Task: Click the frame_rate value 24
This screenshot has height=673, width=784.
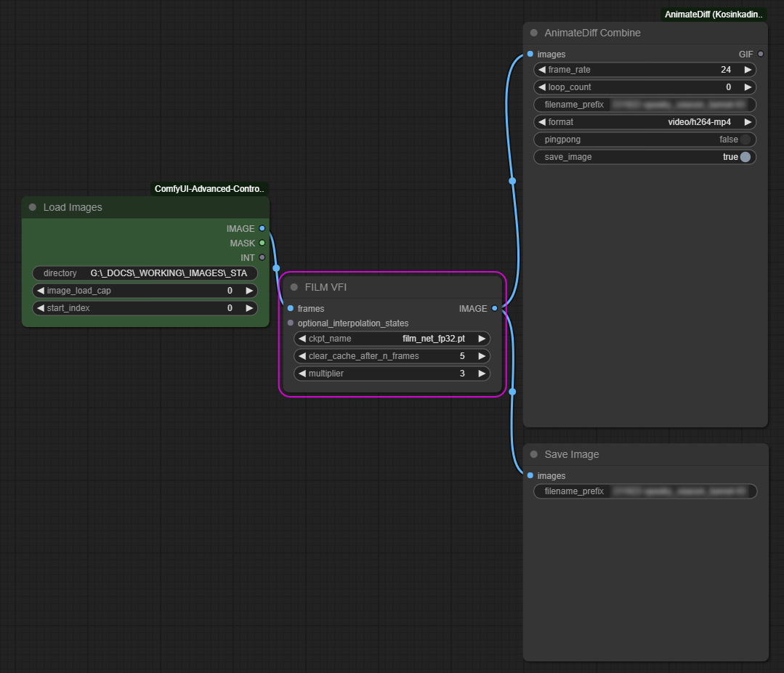Action: point(726,70)
